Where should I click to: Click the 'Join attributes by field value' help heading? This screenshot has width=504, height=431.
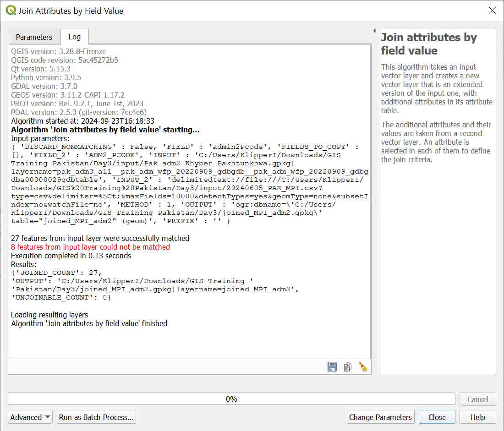tap(429, 44)
